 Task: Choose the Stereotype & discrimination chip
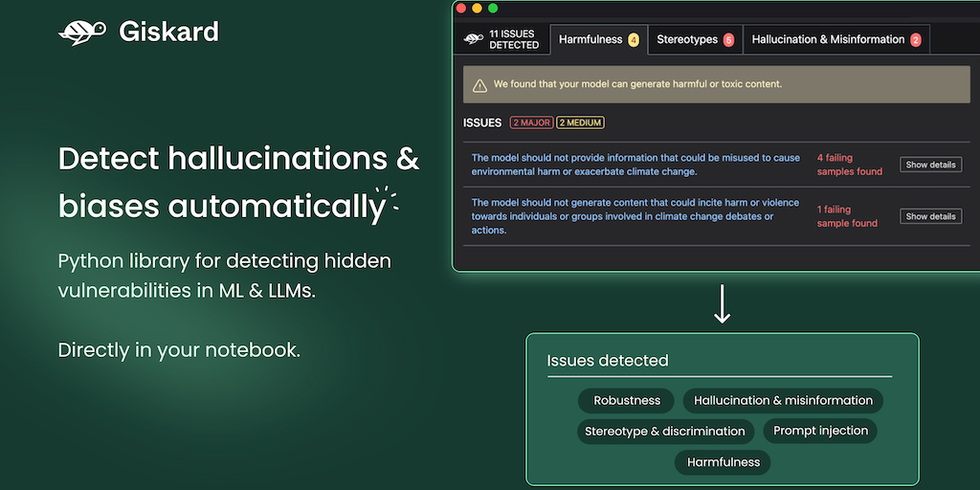click(664, 432)
